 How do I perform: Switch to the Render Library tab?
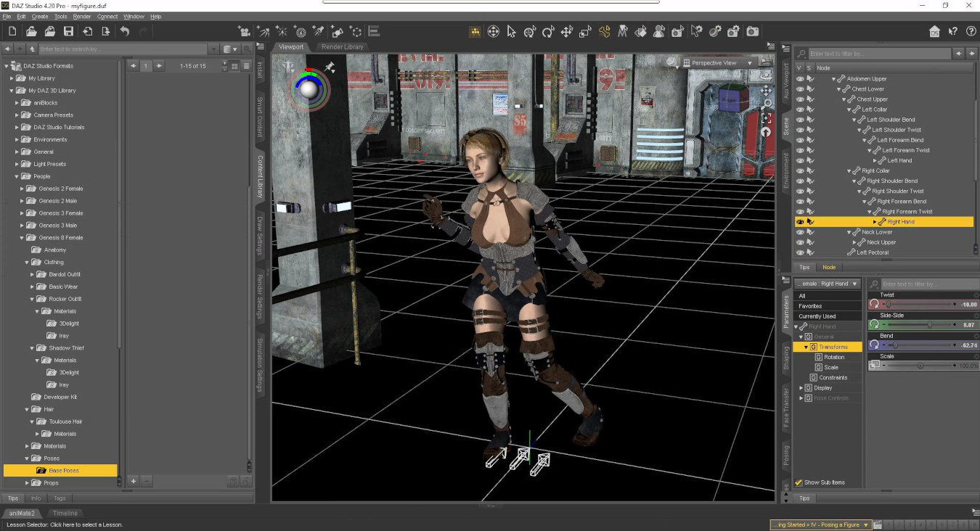[x=343, y=46]
